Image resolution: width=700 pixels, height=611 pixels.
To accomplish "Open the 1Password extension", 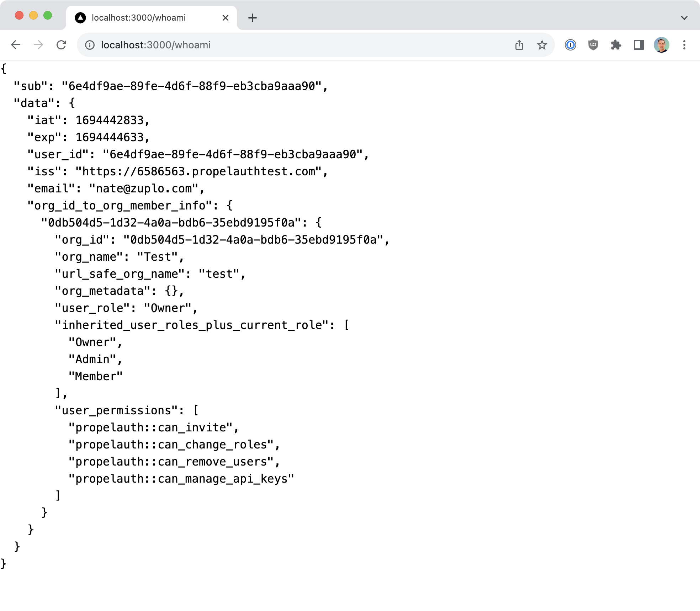I will 571,45.
